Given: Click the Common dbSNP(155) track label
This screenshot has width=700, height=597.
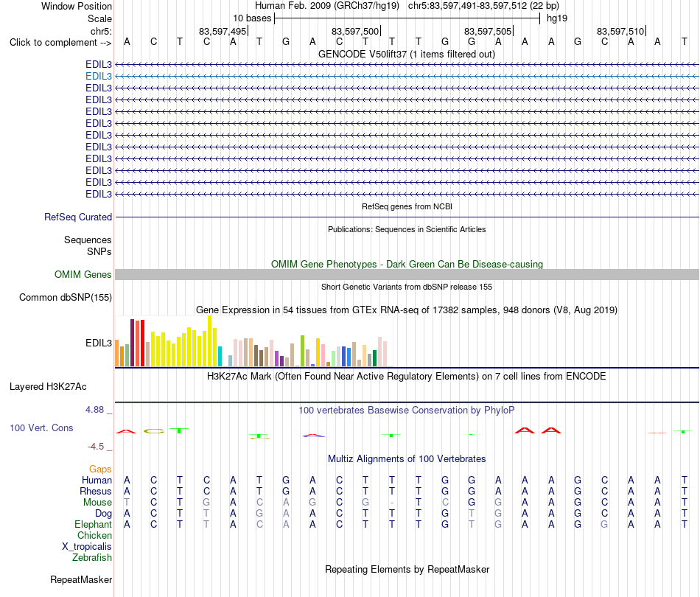Looking at the screenshot, I should click(x=65, y=297).
